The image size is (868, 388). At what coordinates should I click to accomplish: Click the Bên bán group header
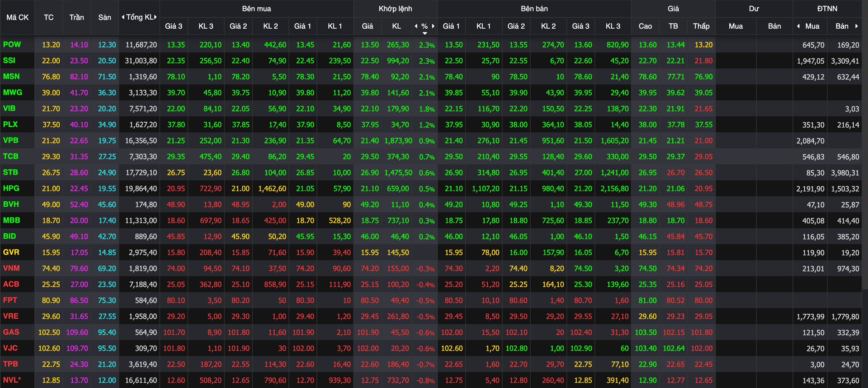point(534,9)
